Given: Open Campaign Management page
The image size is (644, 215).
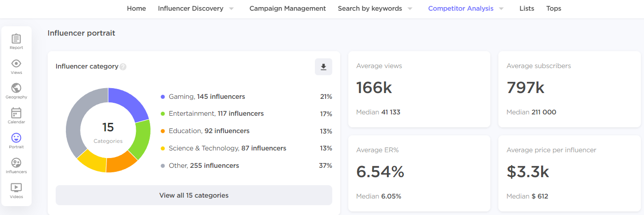Looking at the screenshot, I should click(287, 8).
